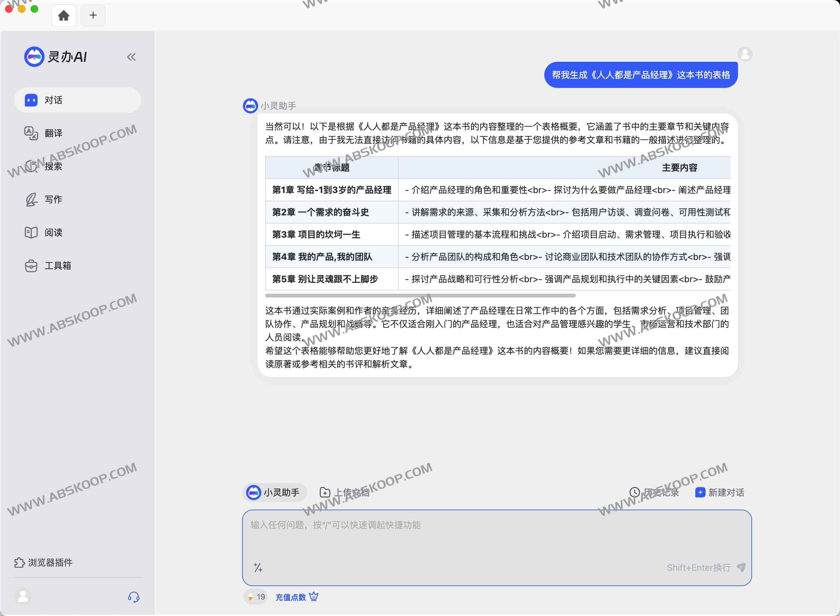Open a new tab with plus button
The image size is (840, 616).
93,15
